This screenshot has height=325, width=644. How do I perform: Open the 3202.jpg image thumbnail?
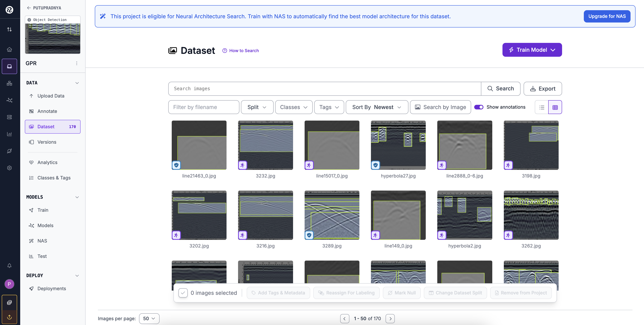tap(199, 215)
